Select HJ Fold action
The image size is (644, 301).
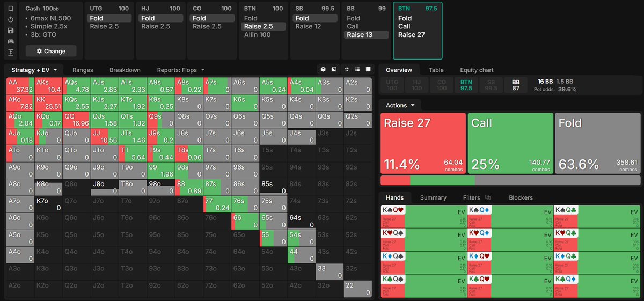(162, 18)
